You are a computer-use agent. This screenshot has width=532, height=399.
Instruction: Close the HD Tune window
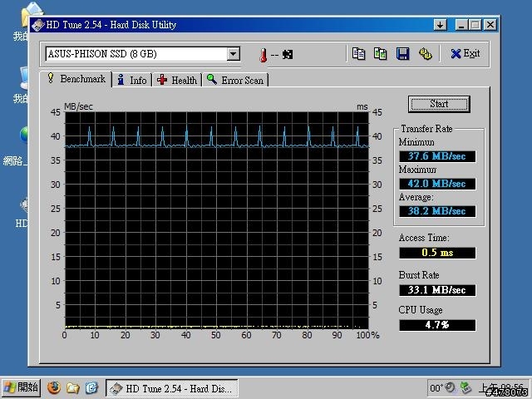(x=490, y=25)
